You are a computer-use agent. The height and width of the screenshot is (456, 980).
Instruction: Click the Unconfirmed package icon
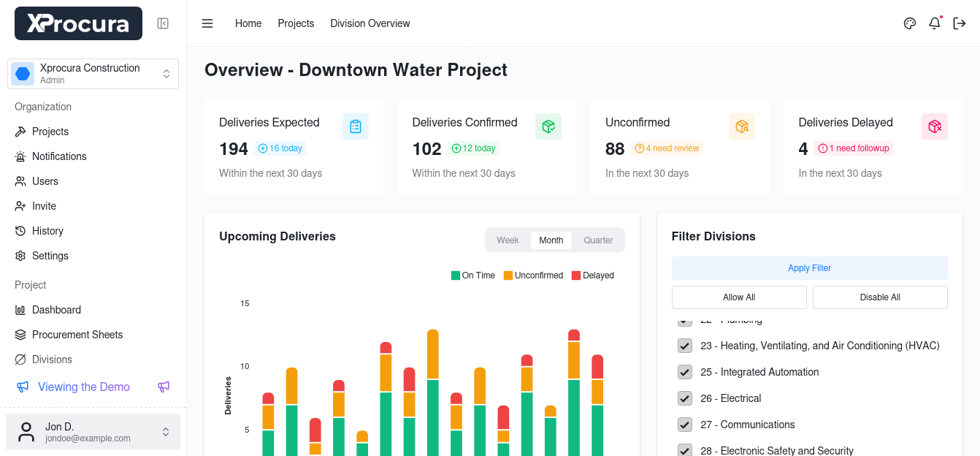[742, 126]
